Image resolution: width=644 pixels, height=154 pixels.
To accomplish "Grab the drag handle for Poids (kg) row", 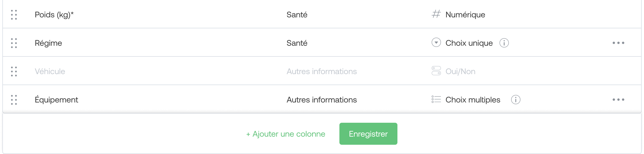I will (14, 15).
